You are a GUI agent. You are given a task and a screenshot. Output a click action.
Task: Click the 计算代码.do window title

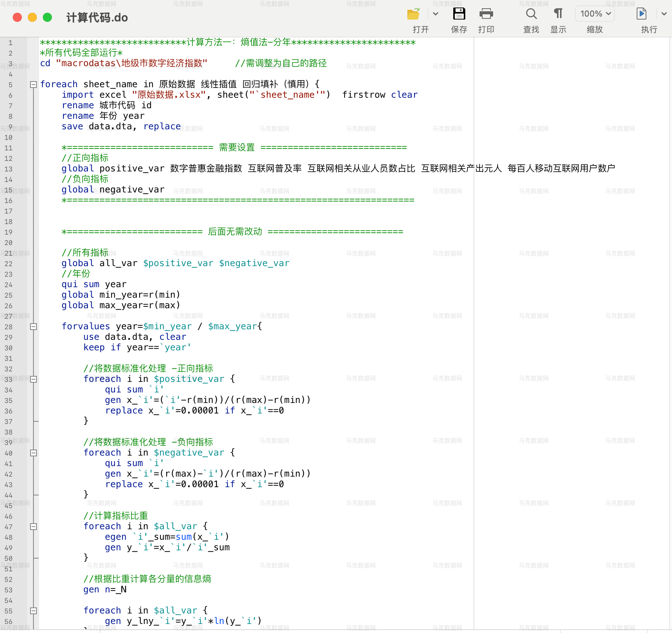point(97,18)
